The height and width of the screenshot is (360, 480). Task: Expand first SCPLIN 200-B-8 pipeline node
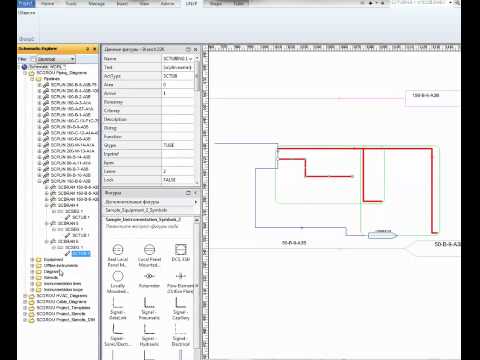39,85
